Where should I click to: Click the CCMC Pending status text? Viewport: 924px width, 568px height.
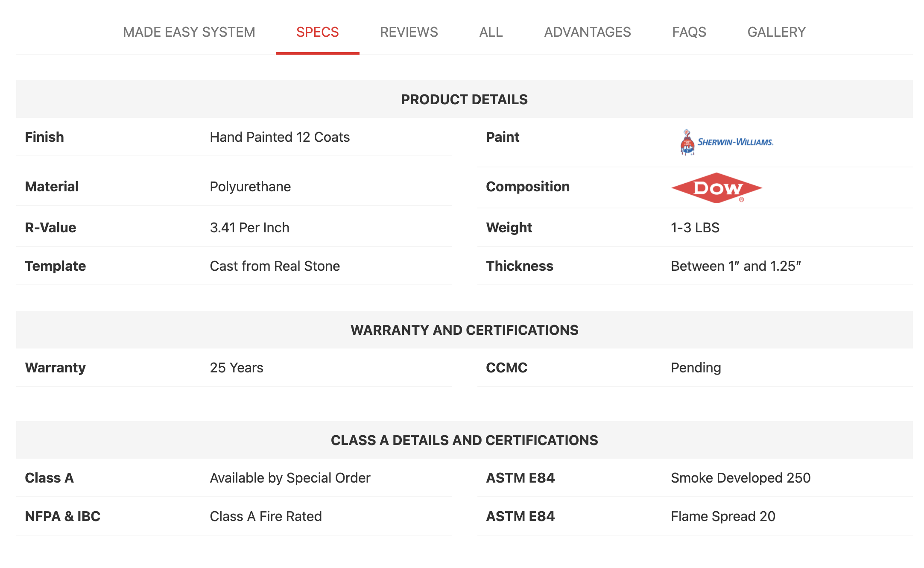(696, 368)
